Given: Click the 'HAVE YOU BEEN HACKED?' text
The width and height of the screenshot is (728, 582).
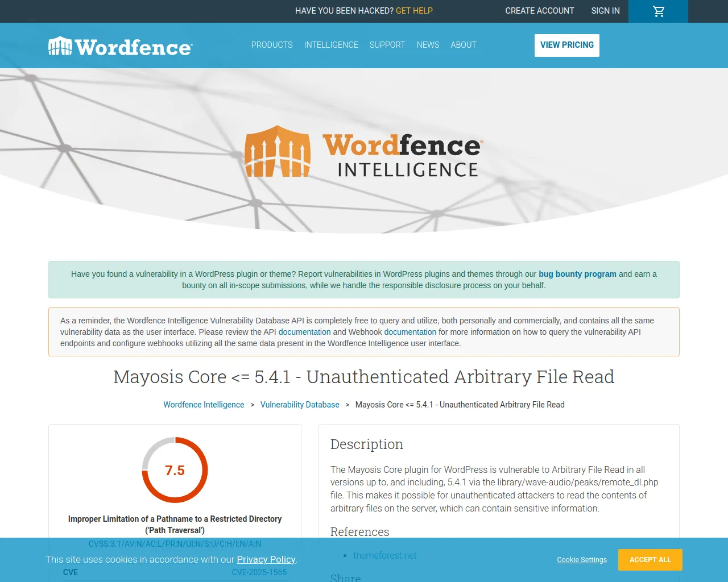Looking at the screenshot, I should point(344,11).
